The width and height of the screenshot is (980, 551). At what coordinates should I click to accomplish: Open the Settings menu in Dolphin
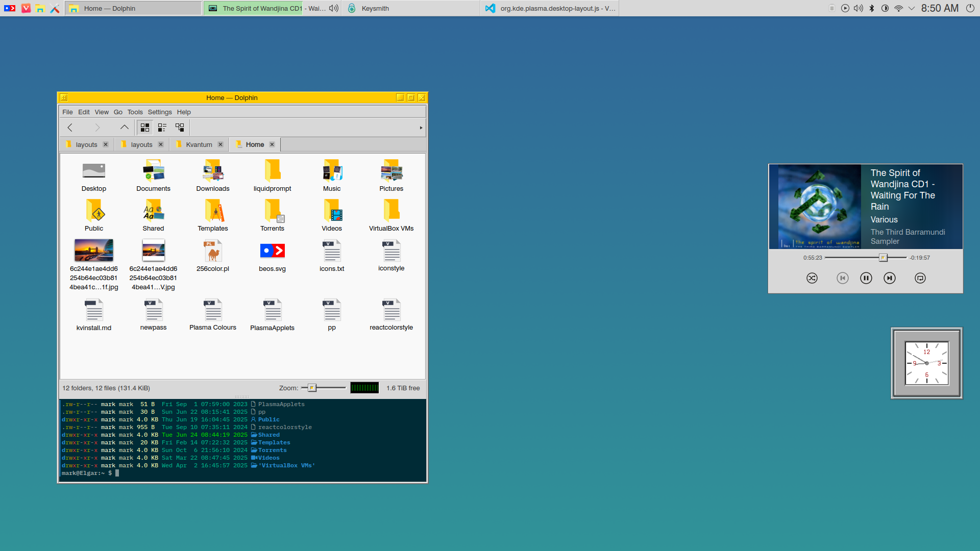(160, 112)
